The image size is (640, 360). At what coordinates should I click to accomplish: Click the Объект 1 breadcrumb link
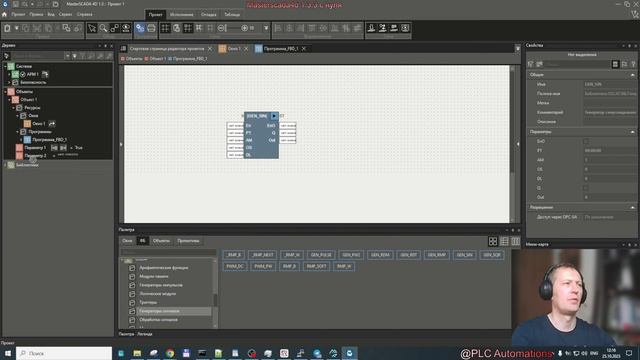[158, 59]
